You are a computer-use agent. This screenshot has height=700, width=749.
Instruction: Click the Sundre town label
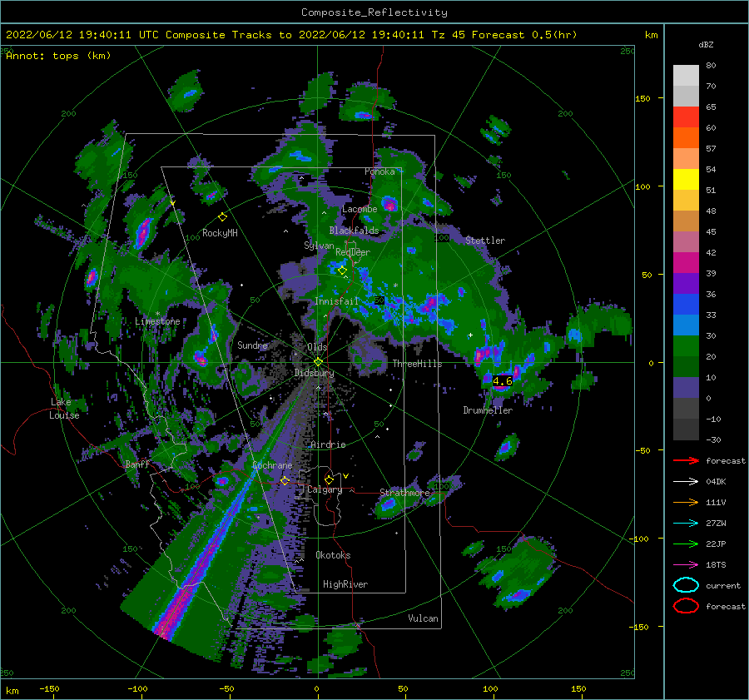coord(252,345)
